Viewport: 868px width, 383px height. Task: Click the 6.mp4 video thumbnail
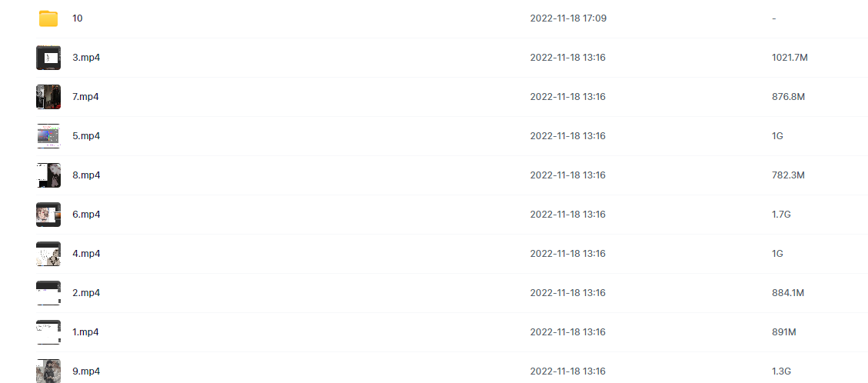(x=48, y=215)
